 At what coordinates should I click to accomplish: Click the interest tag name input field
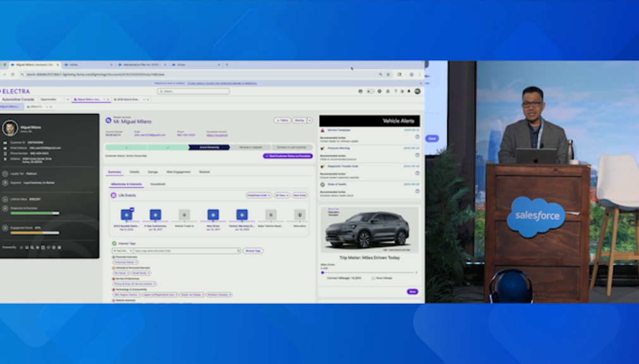[x=186, y=251]
